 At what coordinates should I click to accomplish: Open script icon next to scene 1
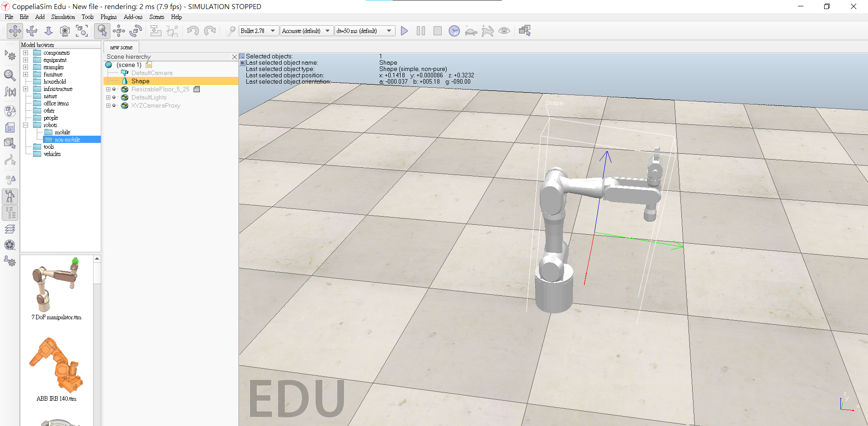[149, 65]
